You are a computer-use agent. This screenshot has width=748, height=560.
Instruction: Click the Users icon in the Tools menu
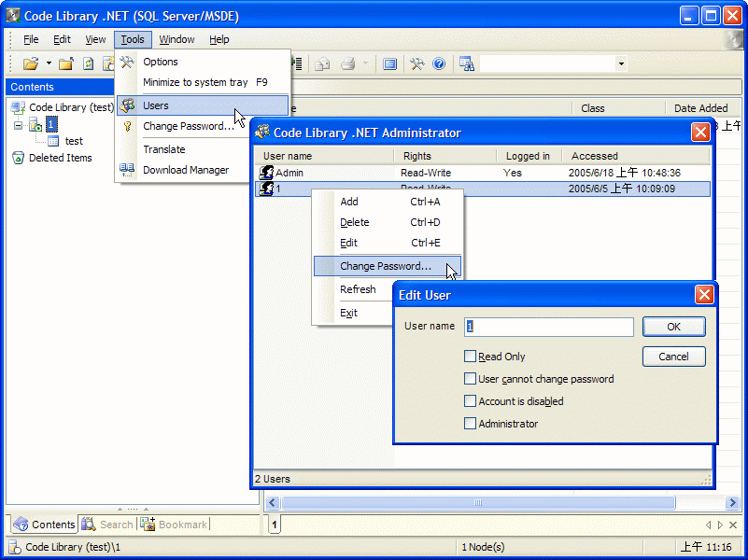pyautogui.click(x=127, y=105)
